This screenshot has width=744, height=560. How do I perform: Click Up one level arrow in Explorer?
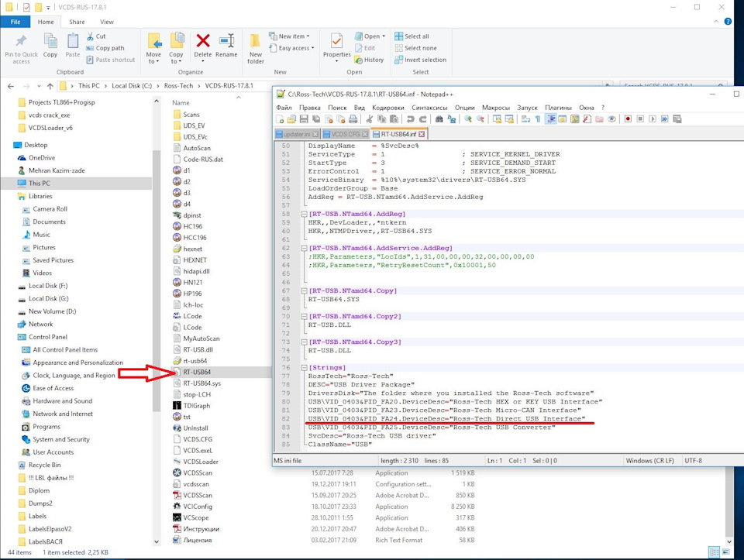[50, 86]
